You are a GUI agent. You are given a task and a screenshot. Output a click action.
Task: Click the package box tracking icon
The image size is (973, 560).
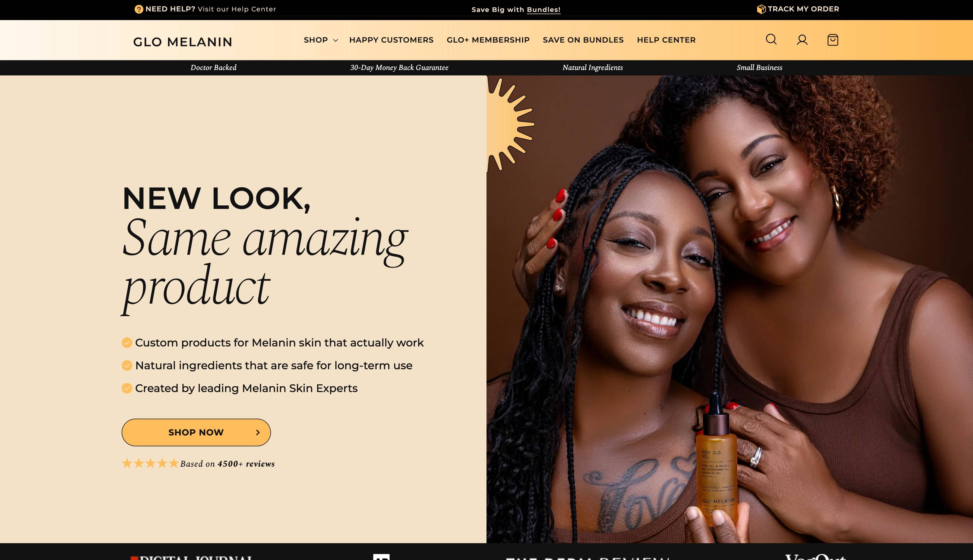761,9
